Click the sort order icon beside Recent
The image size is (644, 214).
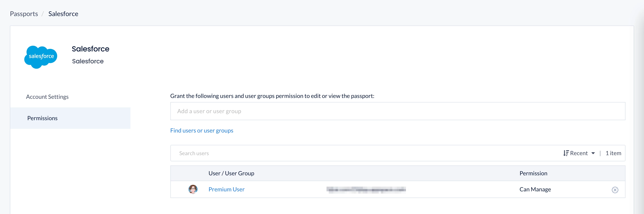tap(566, 153)
